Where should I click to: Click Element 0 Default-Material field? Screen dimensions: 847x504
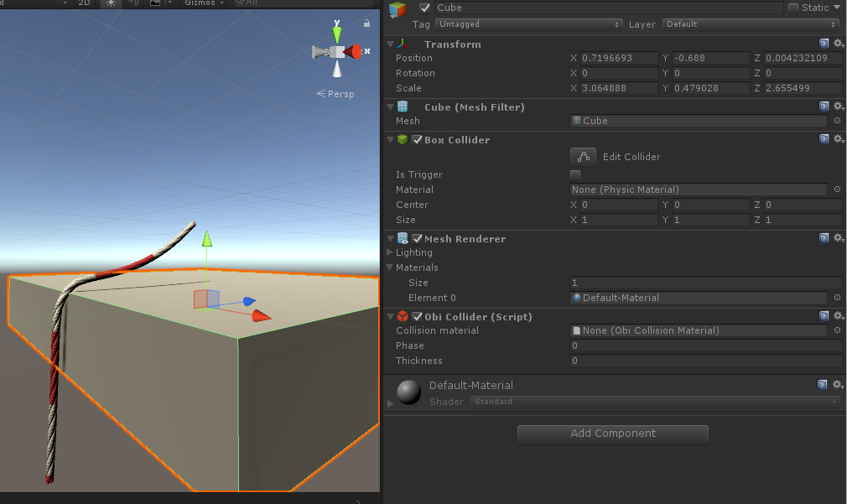click(698, 298)
